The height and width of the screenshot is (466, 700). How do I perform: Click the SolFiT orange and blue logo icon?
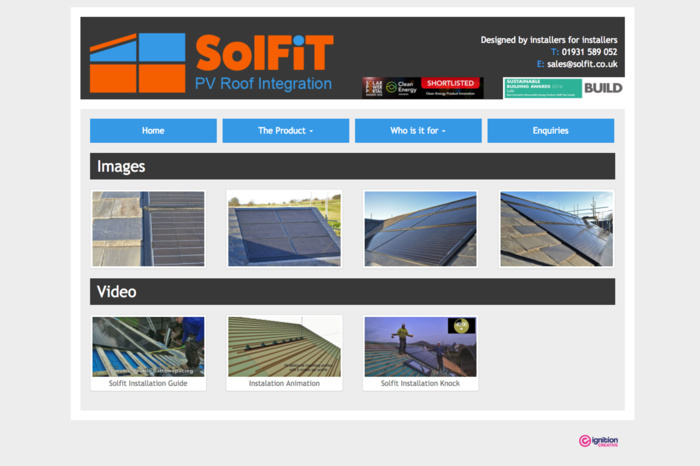tap(138, 62)
